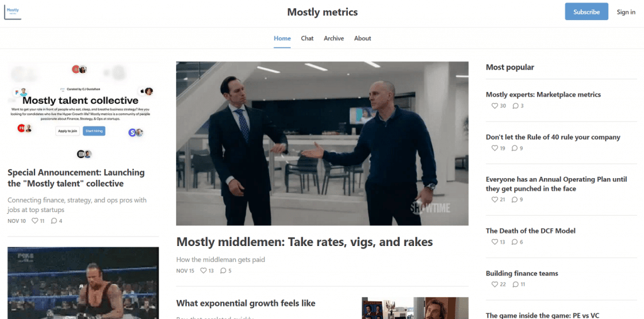Viewport: 644px width, 319px height.
Task: Open comments icon on Special Announcement post
Action: pos(54,221)
